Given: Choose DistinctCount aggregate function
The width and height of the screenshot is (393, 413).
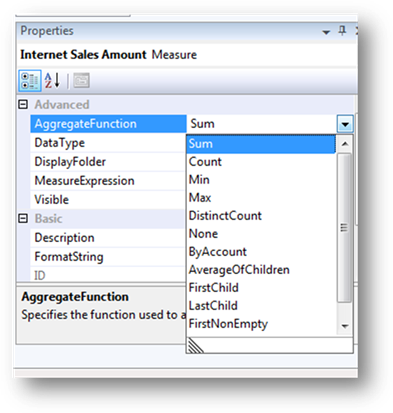Looking at the screenshot, I should point(261,216).
